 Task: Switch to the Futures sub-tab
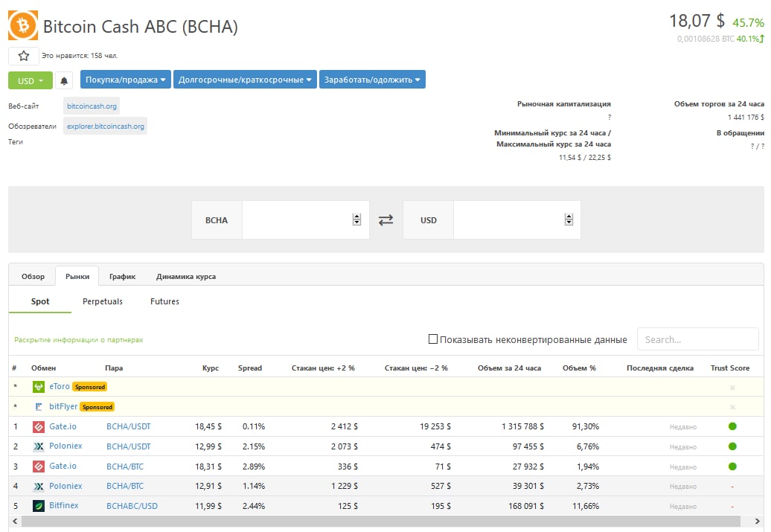[164, 301]
